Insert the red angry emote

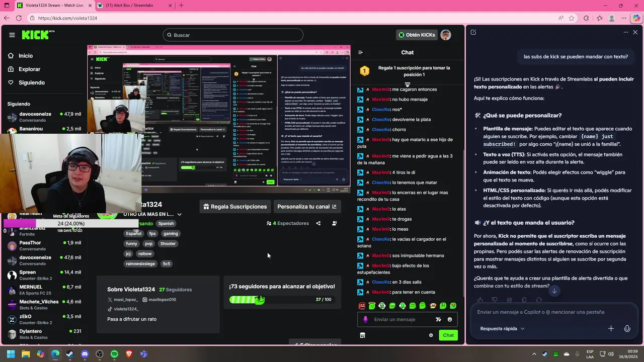coord(362,306)
